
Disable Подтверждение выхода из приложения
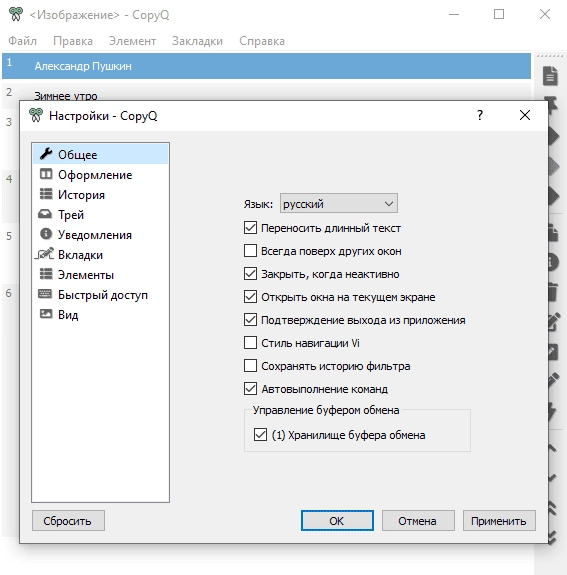[x=250, y=320]
